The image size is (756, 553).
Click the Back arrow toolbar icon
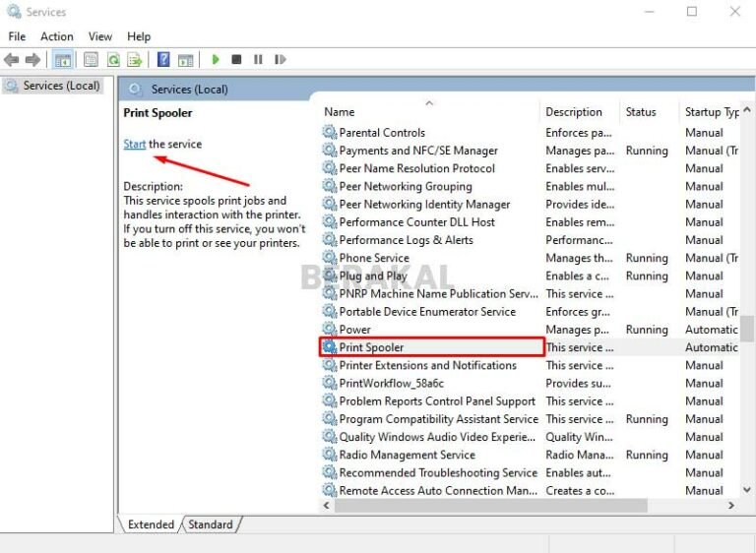point(12,60)
